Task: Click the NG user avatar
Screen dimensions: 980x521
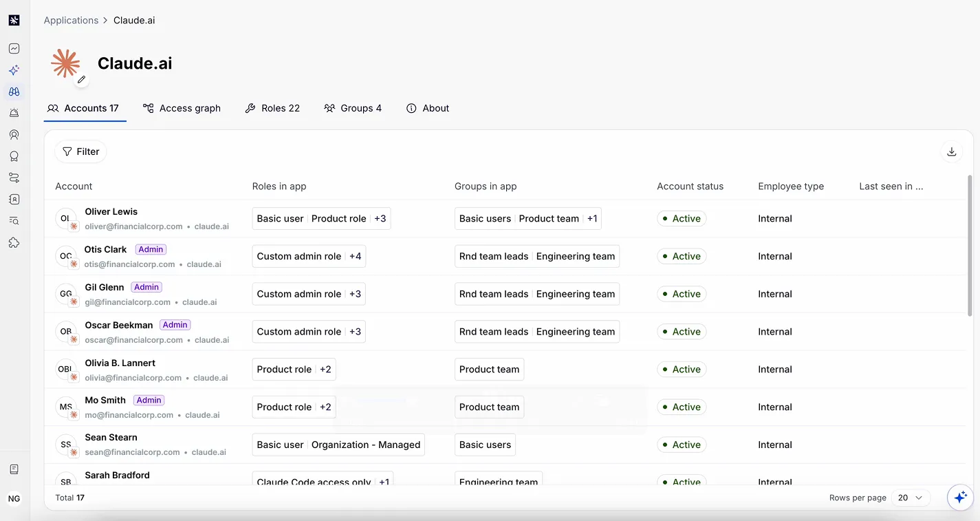Action: pos(14,499)
